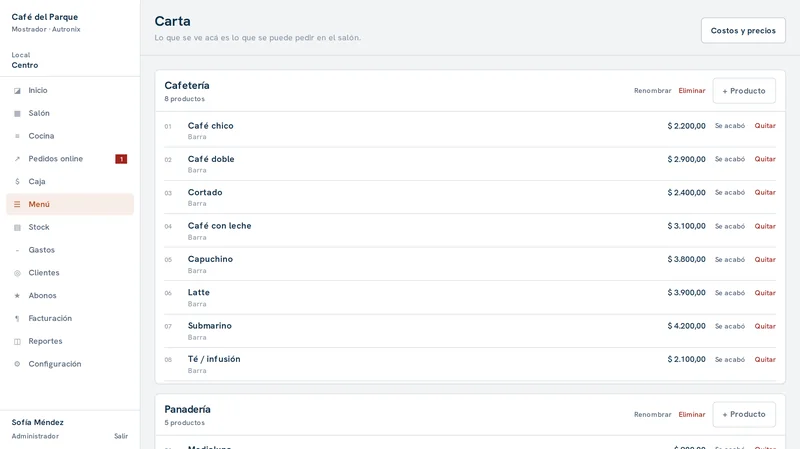The image size is (800, 449).
Task: Mark Cortado as Se acabó
Action: 730,193
